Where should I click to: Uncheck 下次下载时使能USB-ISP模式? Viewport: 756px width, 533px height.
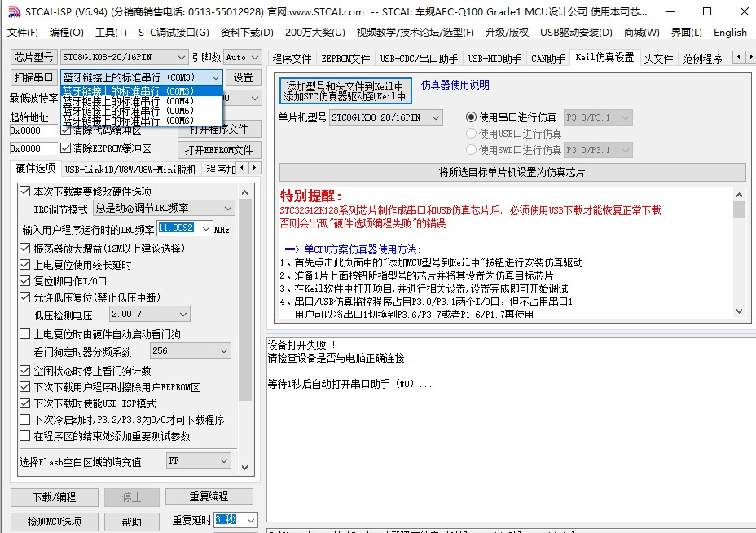[x=25, y=403]
